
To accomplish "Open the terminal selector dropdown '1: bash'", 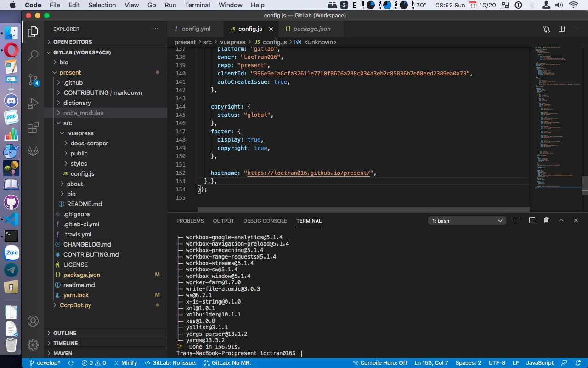I will coord(467,221).
